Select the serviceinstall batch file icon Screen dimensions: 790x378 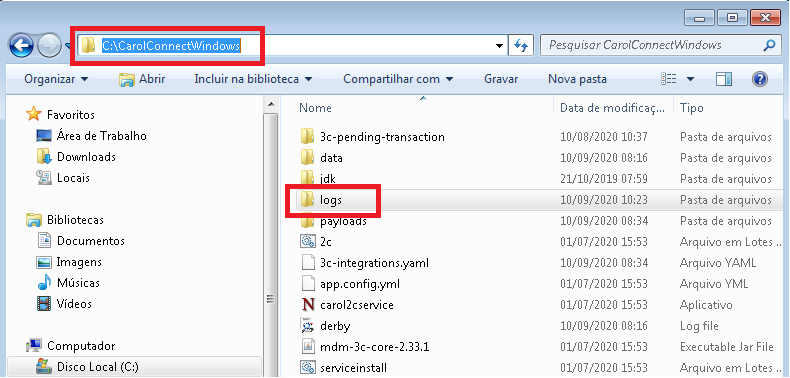pos(307,367)
